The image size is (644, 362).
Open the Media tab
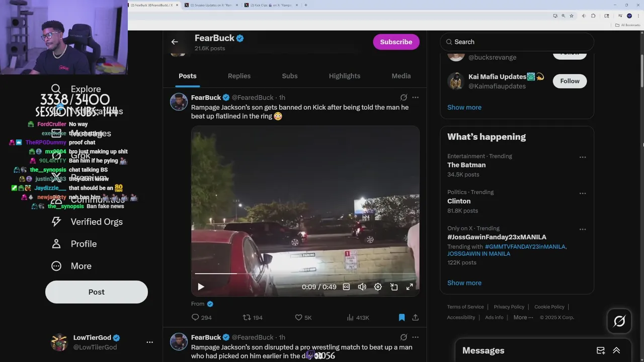tap(401, 76)
